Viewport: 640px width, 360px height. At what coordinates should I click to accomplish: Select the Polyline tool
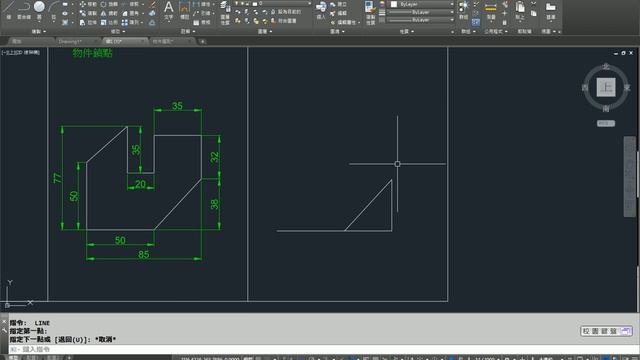tap(24, 9)
